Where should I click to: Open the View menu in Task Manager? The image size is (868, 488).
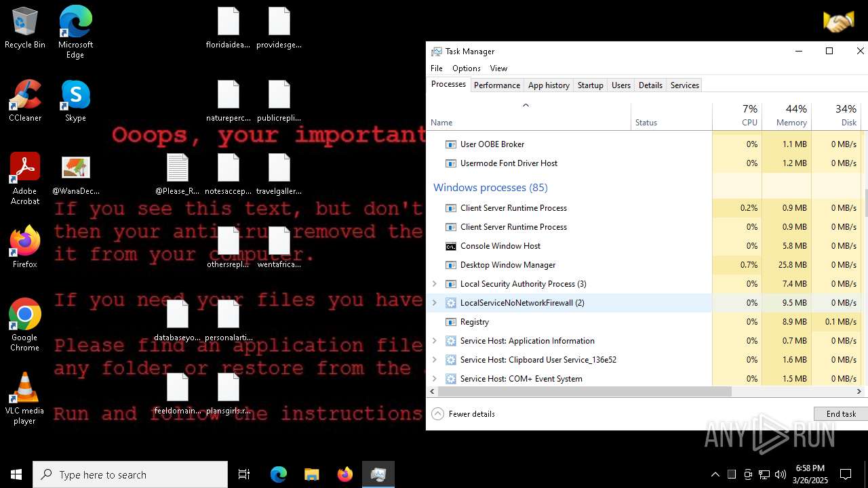tap(498, 68)
